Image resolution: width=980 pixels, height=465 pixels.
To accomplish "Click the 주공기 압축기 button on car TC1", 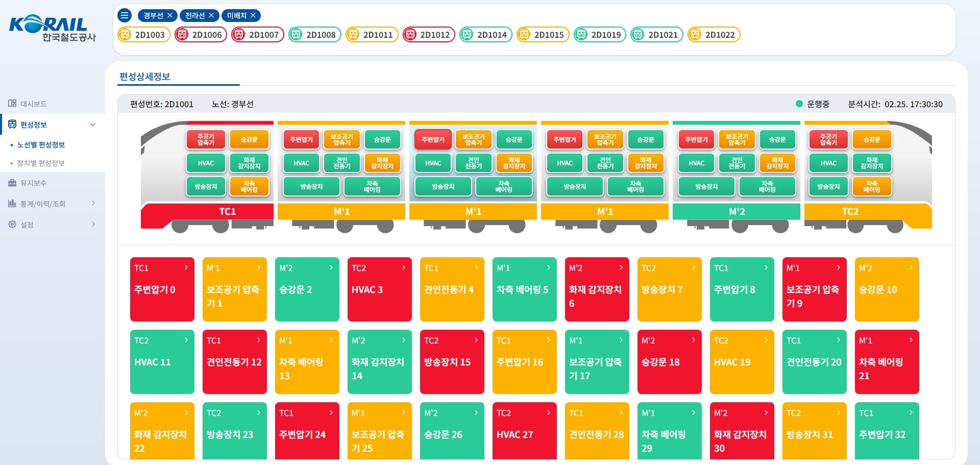I will [206, 139].
